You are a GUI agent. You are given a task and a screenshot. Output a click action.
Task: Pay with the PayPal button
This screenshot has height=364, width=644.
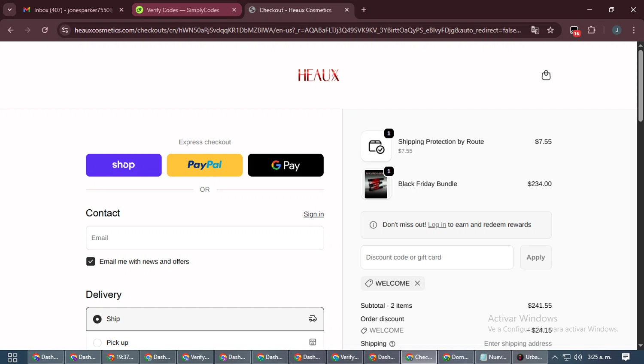point(205,165)
